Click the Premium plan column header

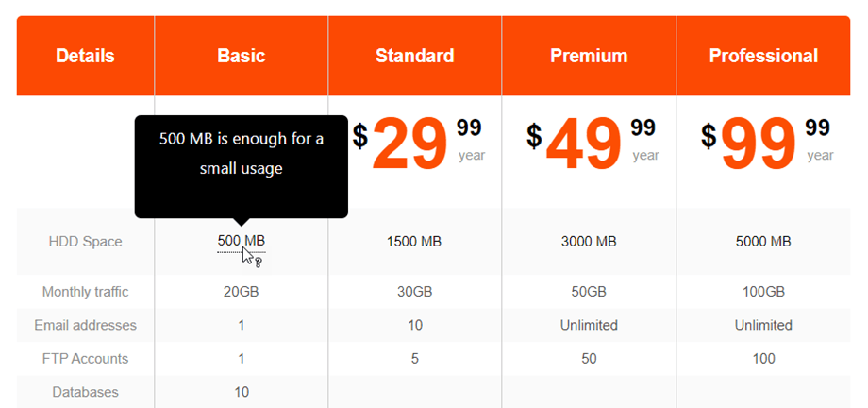tap(589, 56)
